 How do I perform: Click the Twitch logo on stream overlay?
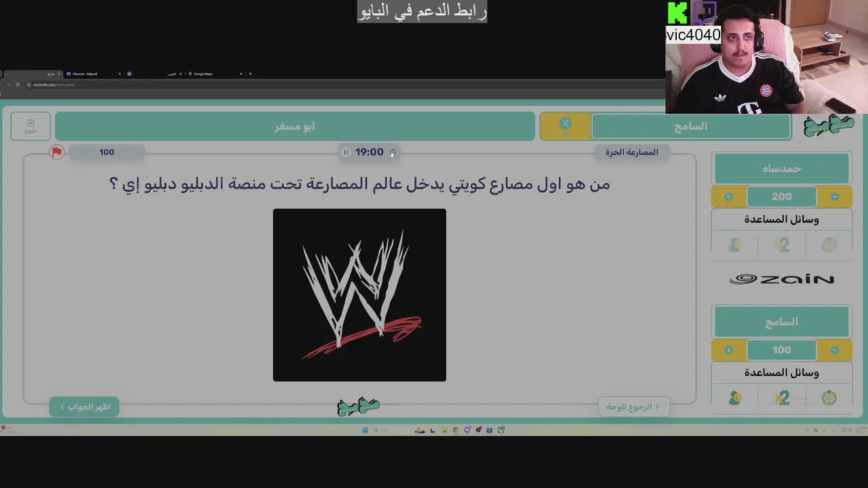click(x=705, y=12)
